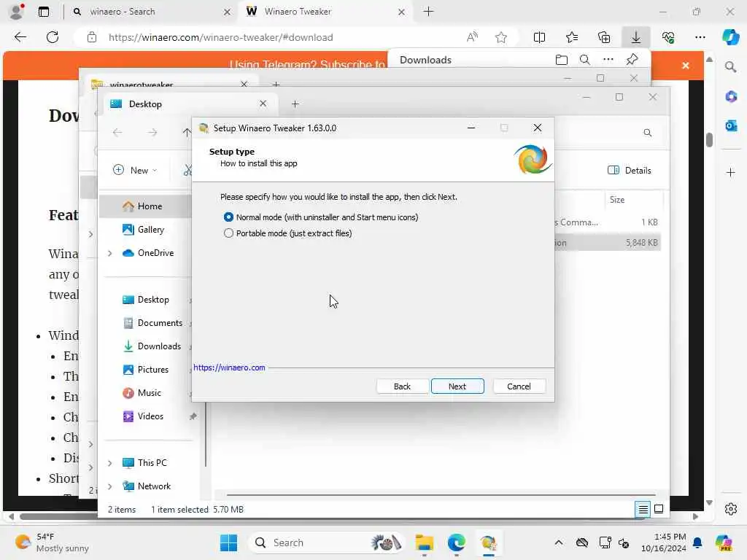
Task: Switch Explorer to large icons view
Action: [x=659, y=510]
